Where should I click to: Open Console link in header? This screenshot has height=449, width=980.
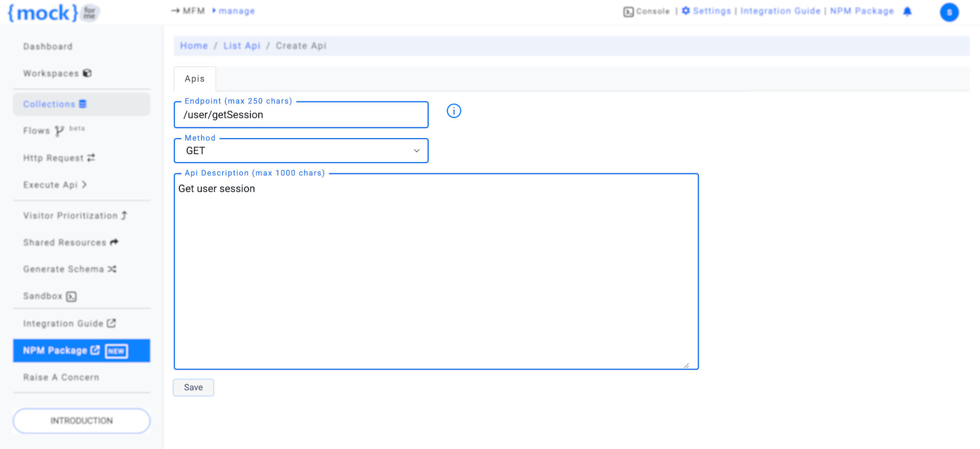tap(646, 11)
